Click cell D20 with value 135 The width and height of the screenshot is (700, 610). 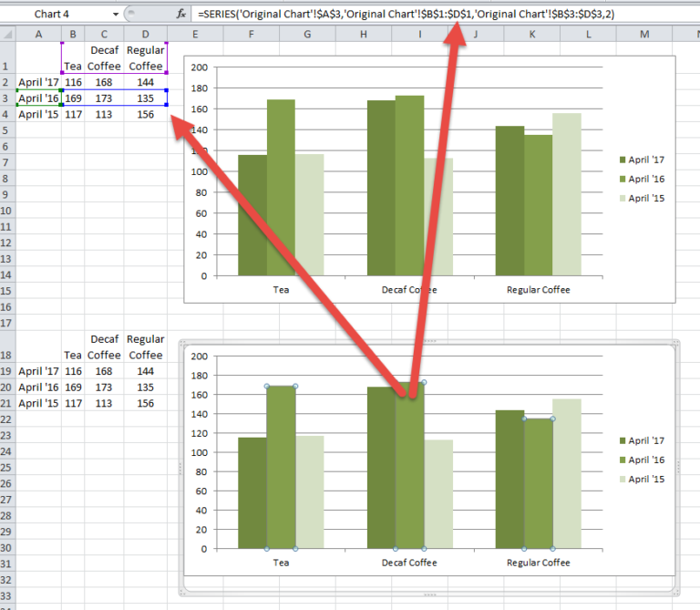(x=146, y=388)
